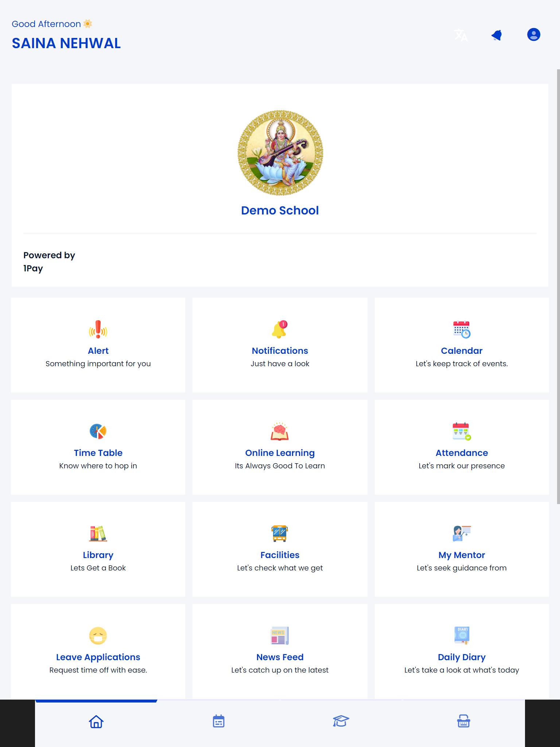Click the bell icon in header
Viewport: 560px width, 747px height.
pyautogui.click(x=497, y=35)
